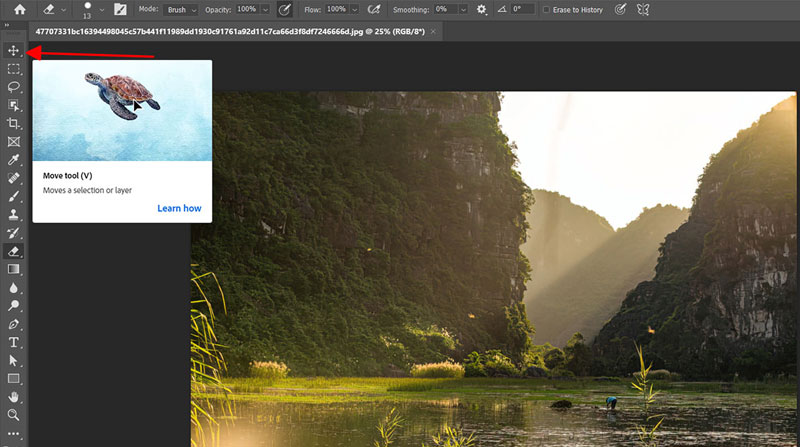Toggle pressure for opacity button

pos(284,9)
